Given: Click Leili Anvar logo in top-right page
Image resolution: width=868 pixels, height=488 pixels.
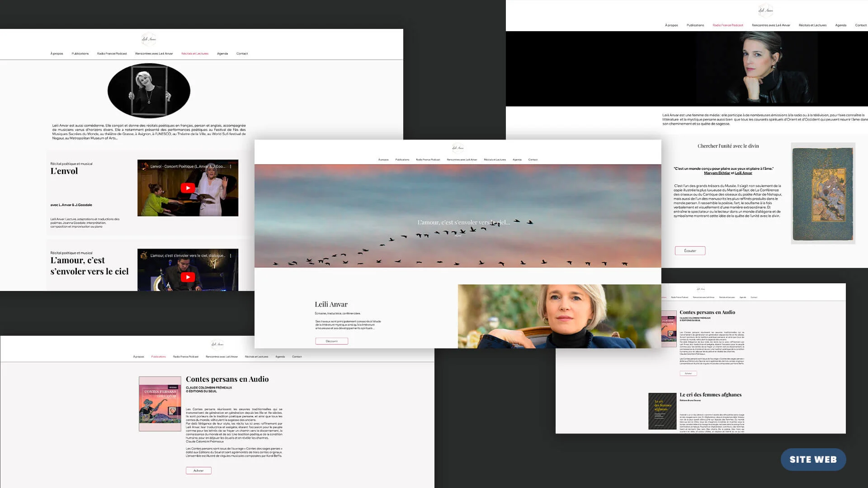Looking at the screenshot, I should coord(765,10).
